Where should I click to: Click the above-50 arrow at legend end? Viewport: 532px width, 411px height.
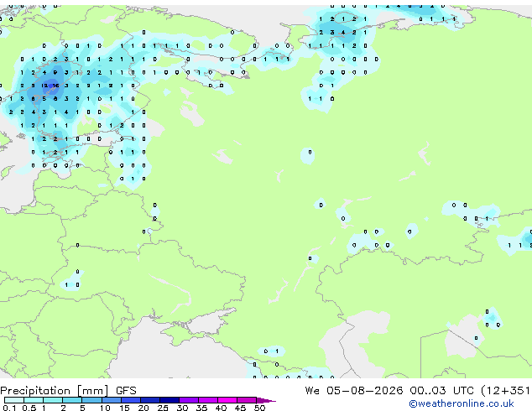266,400
